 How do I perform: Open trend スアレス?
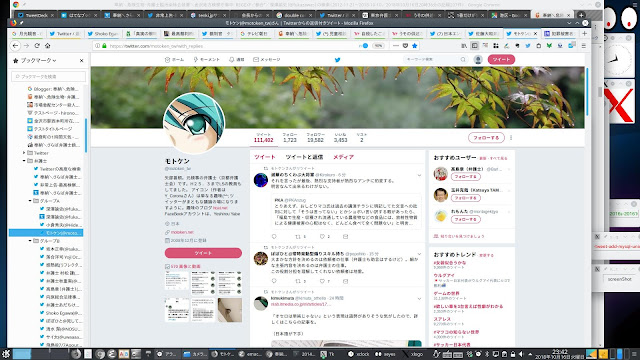442,319
